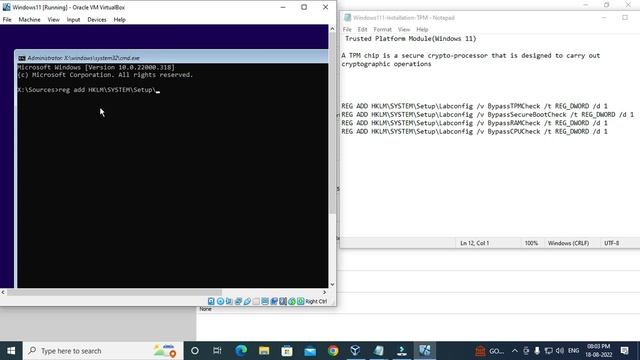The width and height of the screenshot is (640, 360).
Task: Open the Format menu in Notepad
Action: click(x=382, y=29)
